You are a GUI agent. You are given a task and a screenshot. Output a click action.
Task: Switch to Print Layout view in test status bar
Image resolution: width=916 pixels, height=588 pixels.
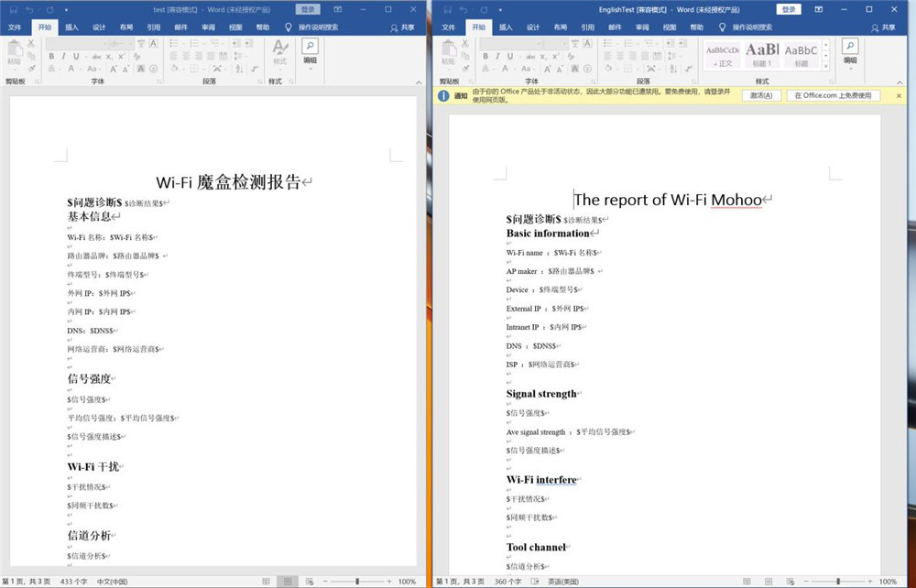coord(288,582)
